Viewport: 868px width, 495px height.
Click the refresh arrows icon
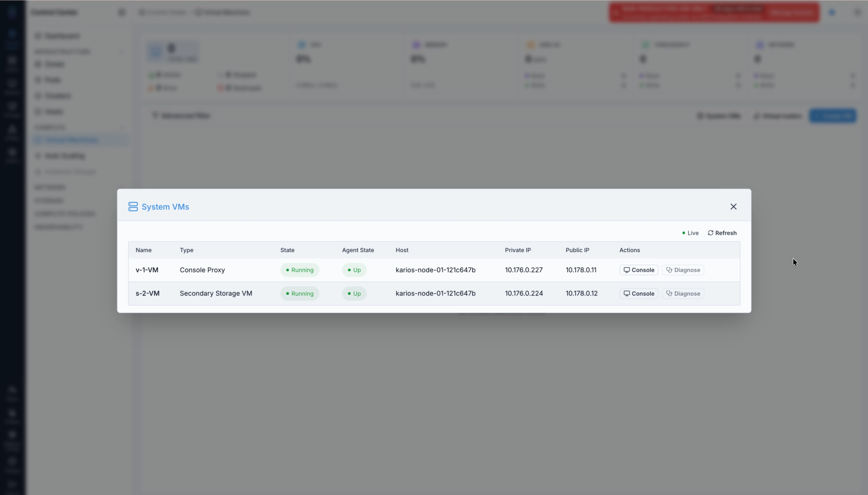710,233
